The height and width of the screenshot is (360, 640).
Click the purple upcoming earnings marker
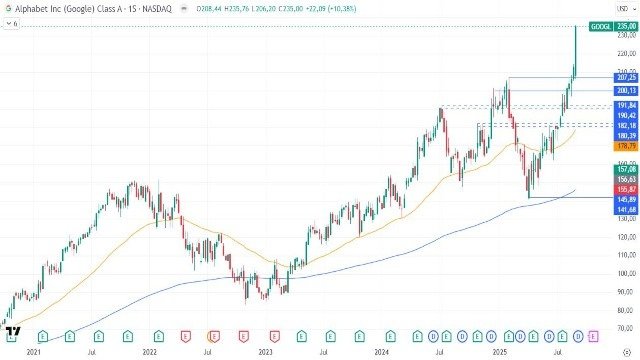pos(593,336)
